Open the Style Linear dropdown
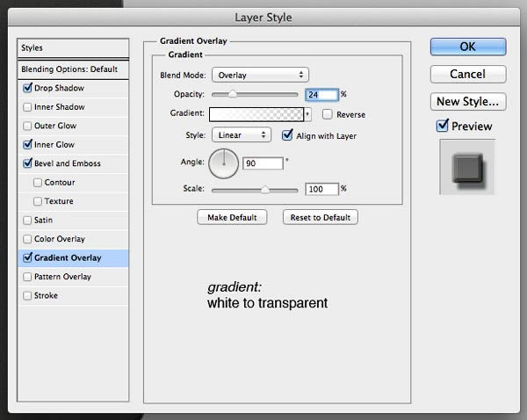The width and height of the screenshot is (527, 420). pyautogui.click(x=242, y=134)
